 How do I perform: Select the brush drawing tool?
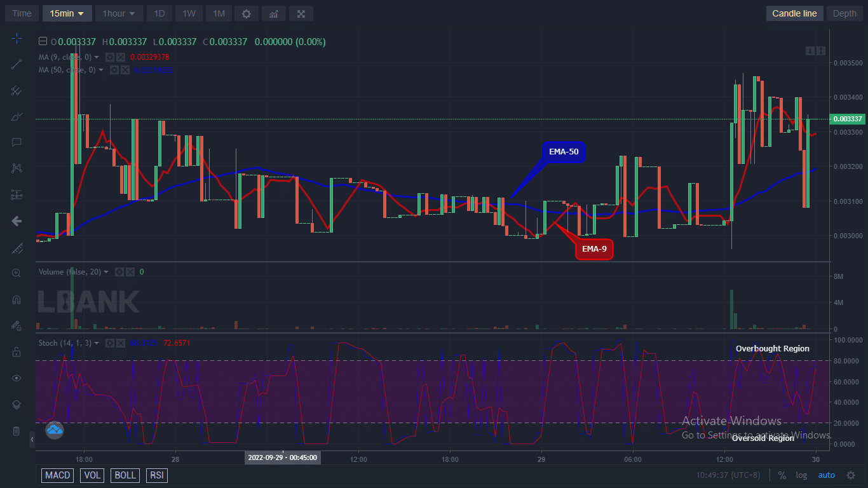point(17,116)
